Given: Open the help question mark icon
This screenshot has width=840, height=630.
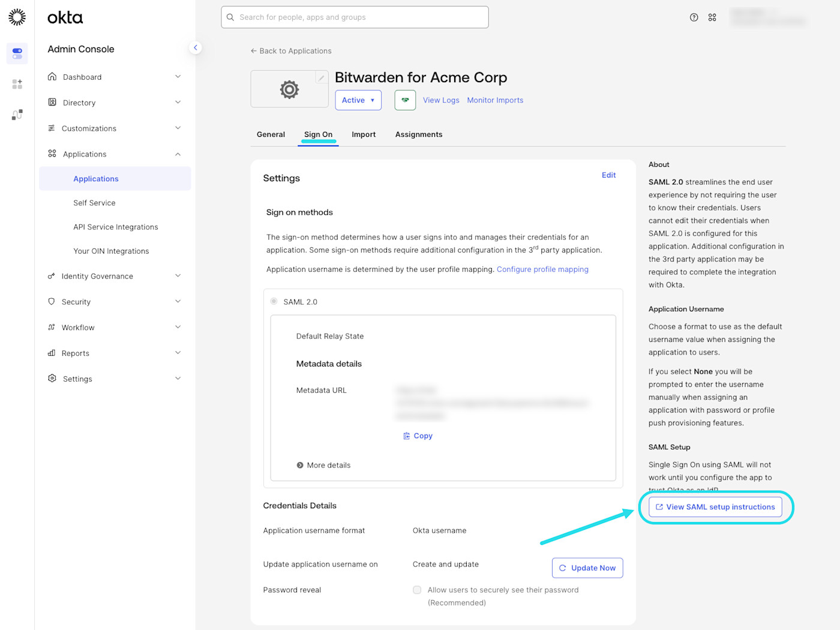Looking at the screenshot, I should (694, 17).
